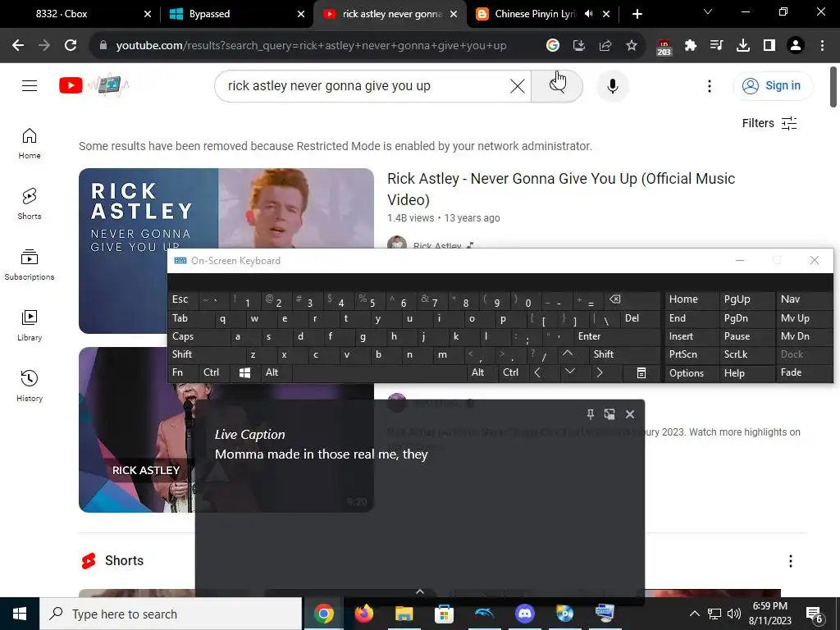Open Chrome media control icon

pos(717,46)
